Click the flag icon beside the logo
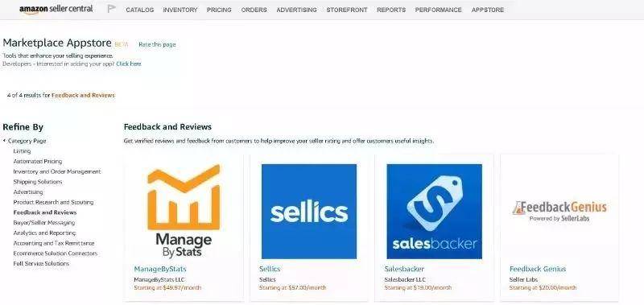This screenshot has height=305, width=644. (x=111, y=9)
